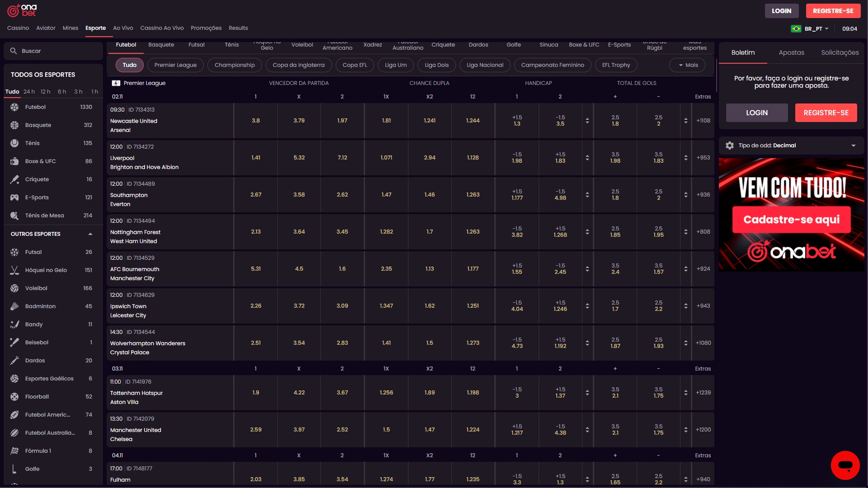Click the search magnifier icon
Image resolution: width=868 pixels, height=488 pixels.
pyautogui.click(x=14, y=51)
